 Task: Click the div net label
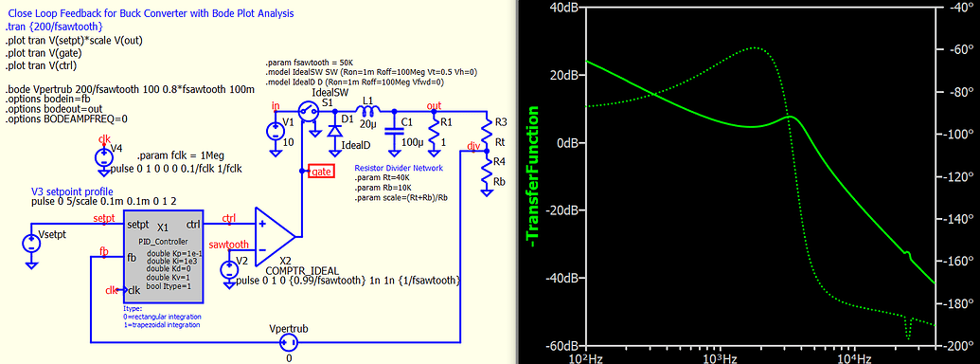pos(473,146)
